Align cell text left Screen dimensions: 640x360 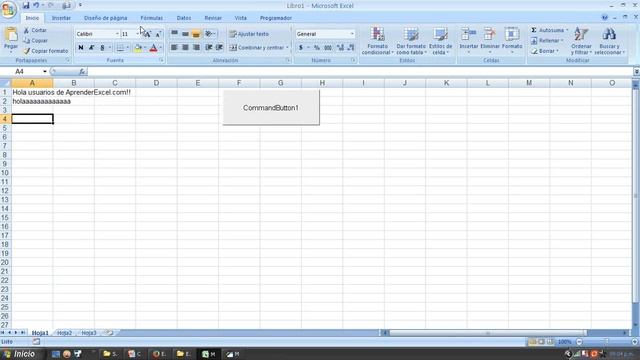coord(174,47)
